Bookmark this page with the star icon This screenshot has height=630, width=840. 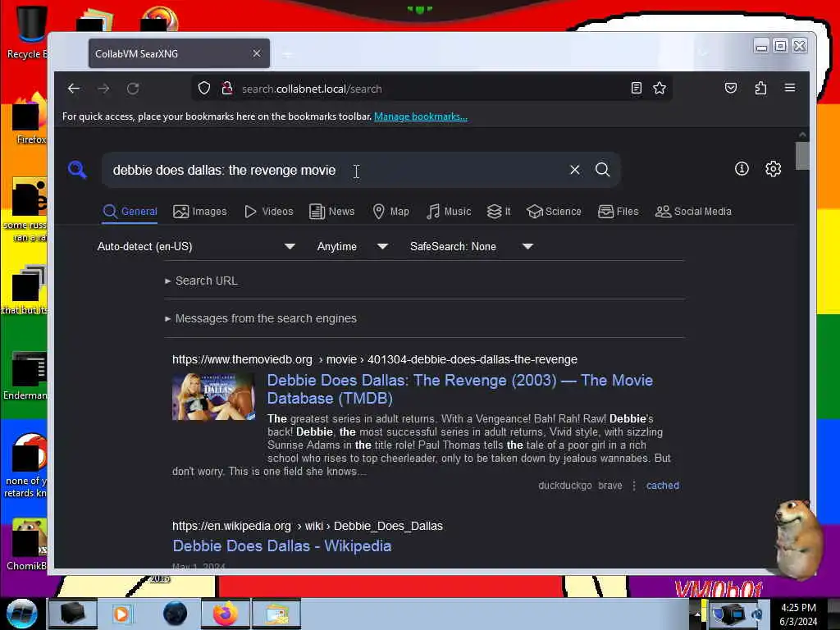(660, 89)
